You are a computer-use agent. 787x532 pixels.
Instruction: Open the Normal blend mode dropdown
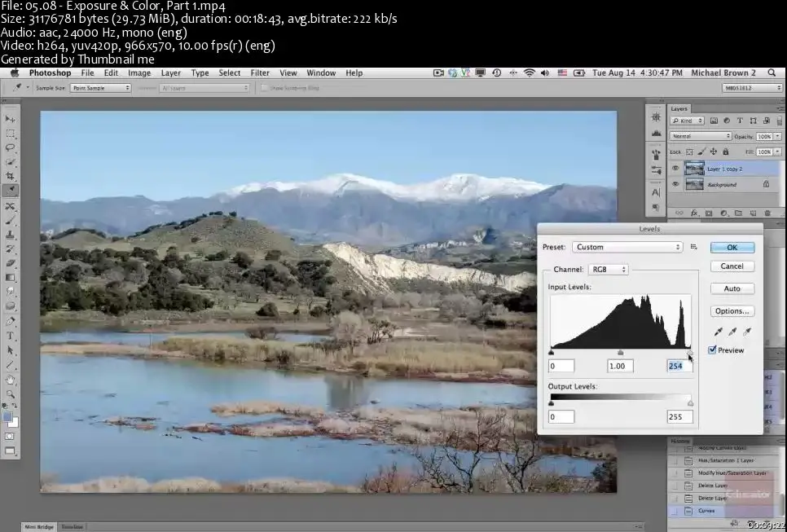coord(700,136)
